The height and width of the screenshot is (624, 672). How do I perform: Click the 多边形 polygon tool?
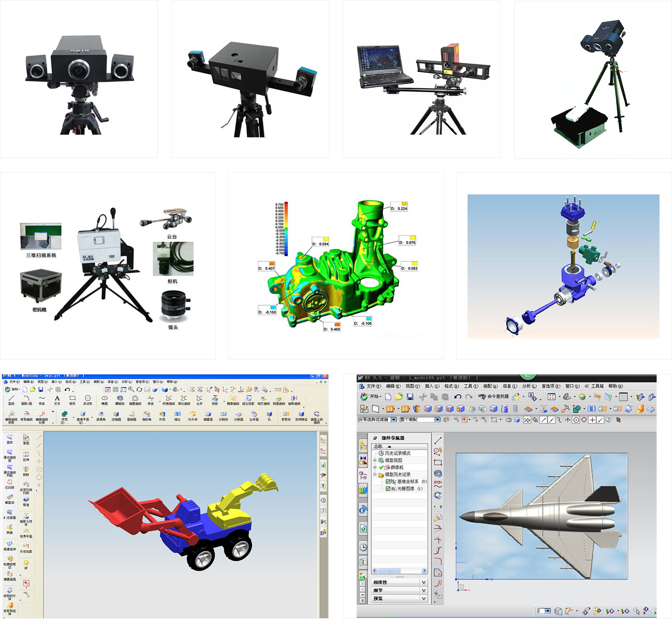click(87, 400)
